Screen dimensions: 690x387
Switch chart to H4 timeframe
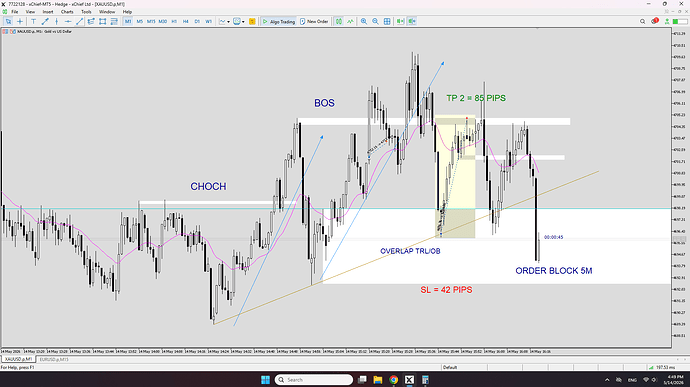186,21
